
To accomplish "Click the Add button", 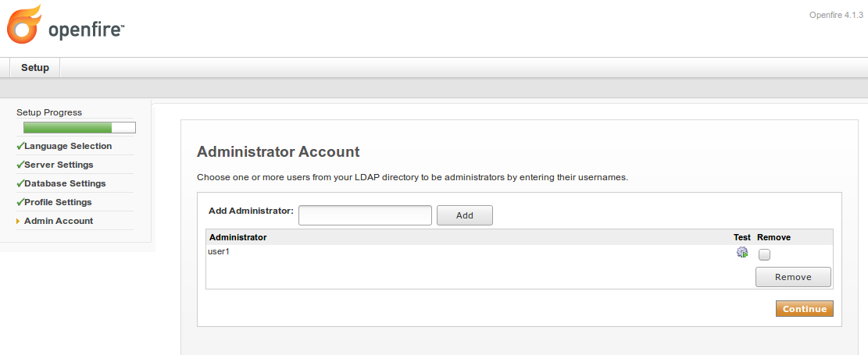I will point(464,215).
